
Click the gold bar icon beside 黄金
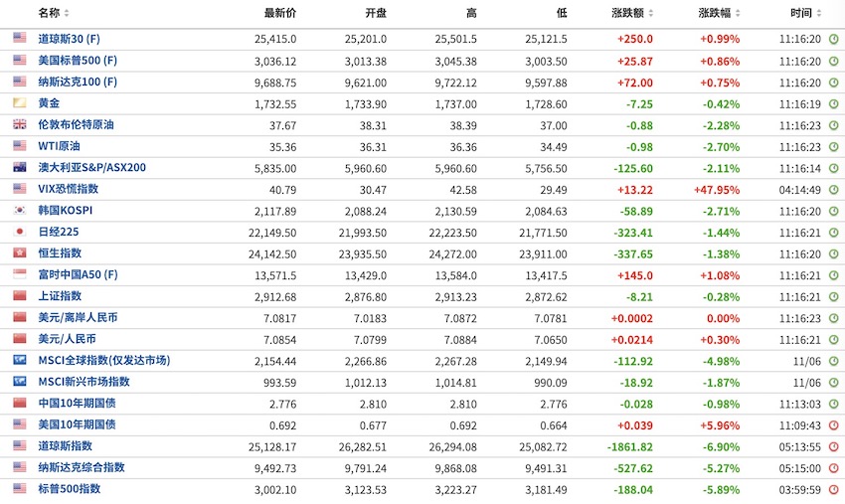point(20,103)
